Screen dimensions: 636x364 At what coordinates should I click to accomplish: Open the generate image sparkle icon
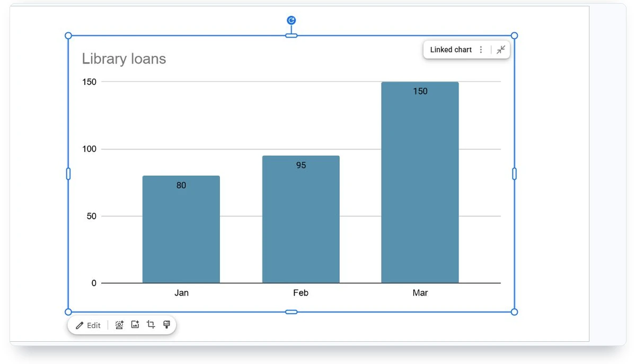(135, 325)
